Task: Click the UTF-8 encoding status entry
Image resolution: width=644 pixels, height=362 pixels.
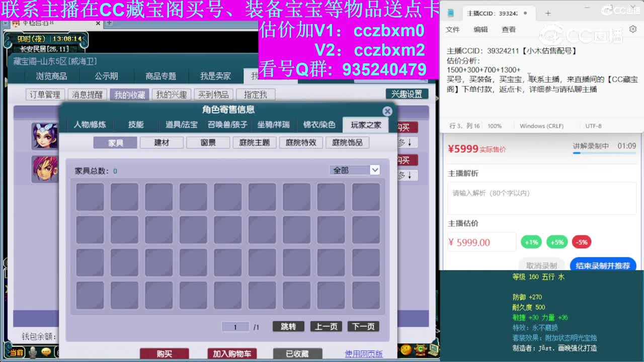Action: tap(593, 126)
